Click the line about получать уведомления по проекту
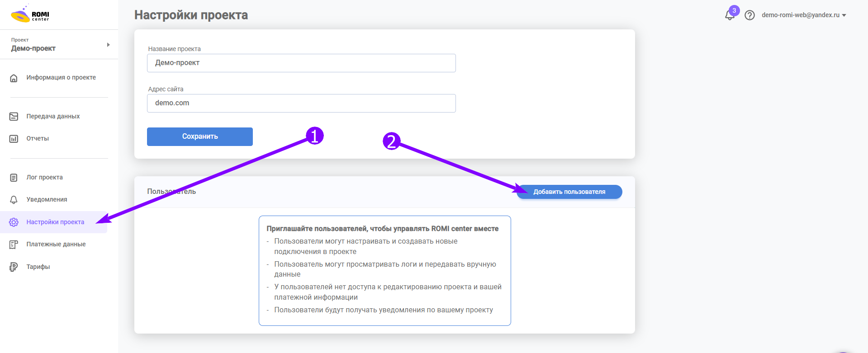The image size is (868, 353). tap(384, 310)
